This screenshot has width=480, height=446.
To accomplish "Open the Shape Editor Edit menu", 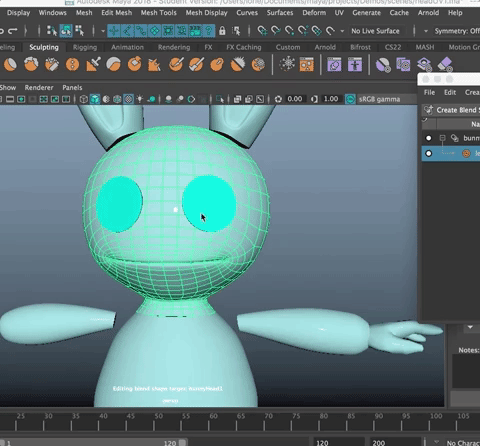I will coord(450,92).
